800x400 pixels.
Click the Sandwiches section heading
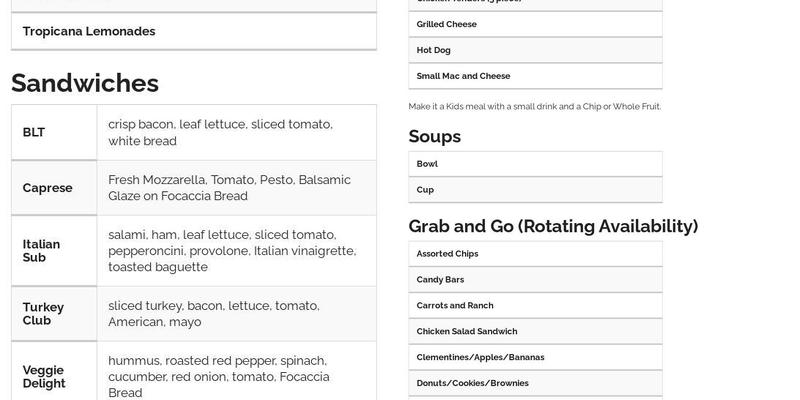[x=85, y=82]
